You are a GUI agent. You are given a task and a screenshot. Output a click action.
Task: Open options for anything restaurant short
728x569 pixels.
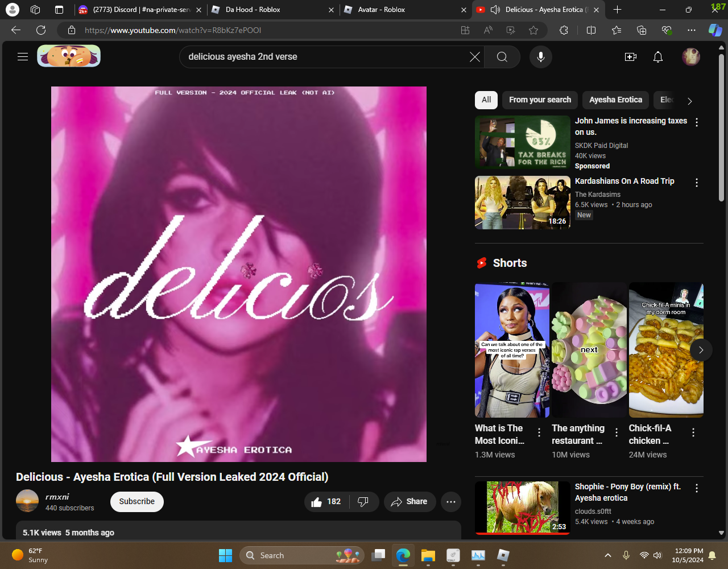click(617, 432)
